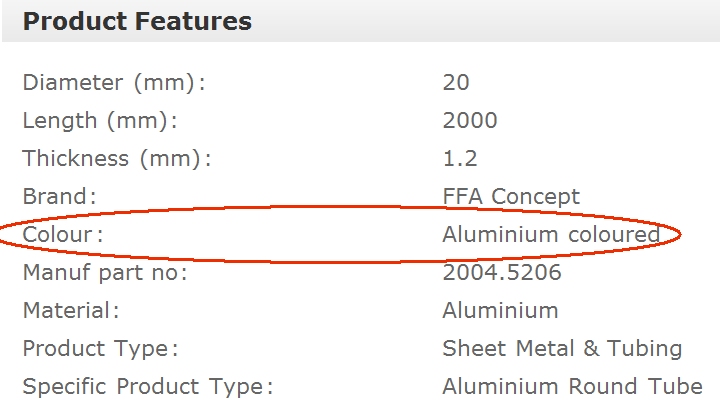Select the Product Type label
The width and height of the screenshot is (720, 408).
(100, 349)
